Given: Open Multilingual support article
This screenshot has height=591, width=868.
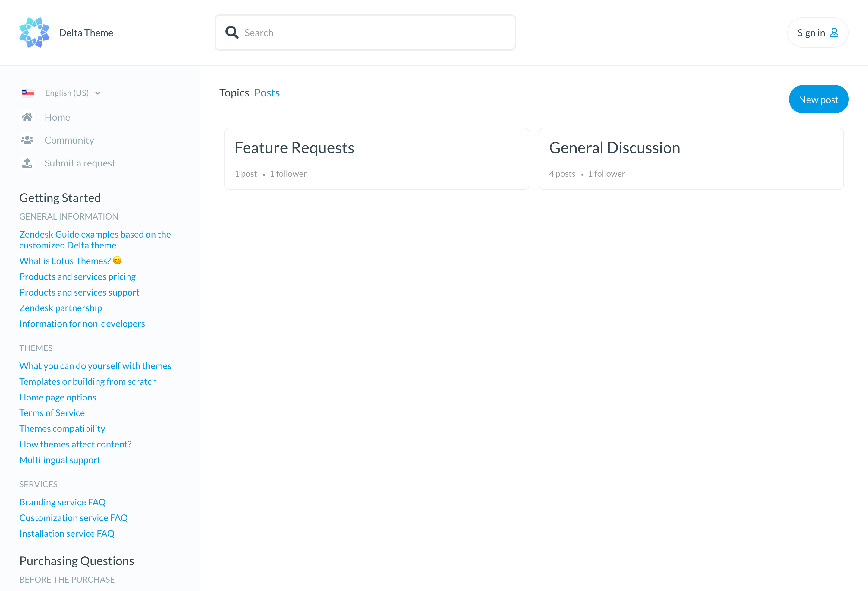Looking at the screenshot, I should click(60, 460).
